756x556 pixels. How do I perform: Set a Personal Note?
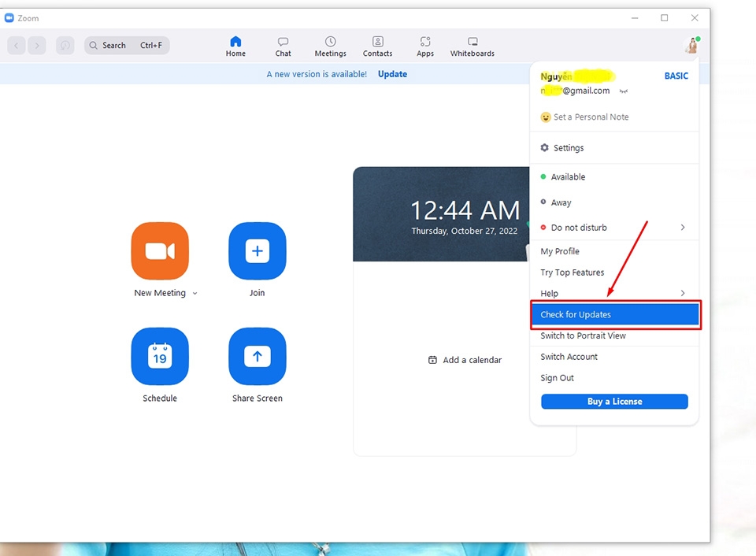click(585, 117)
